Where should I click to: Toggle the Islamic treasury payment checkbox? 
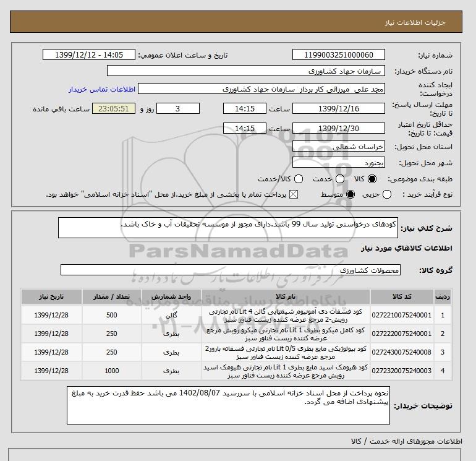tap(294, 194)
